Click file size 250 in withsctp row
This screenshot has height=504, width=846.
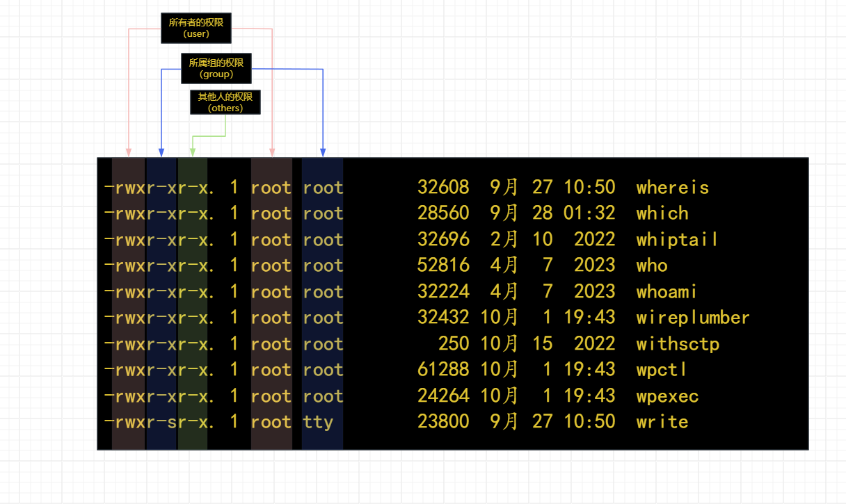click(454, 344)
